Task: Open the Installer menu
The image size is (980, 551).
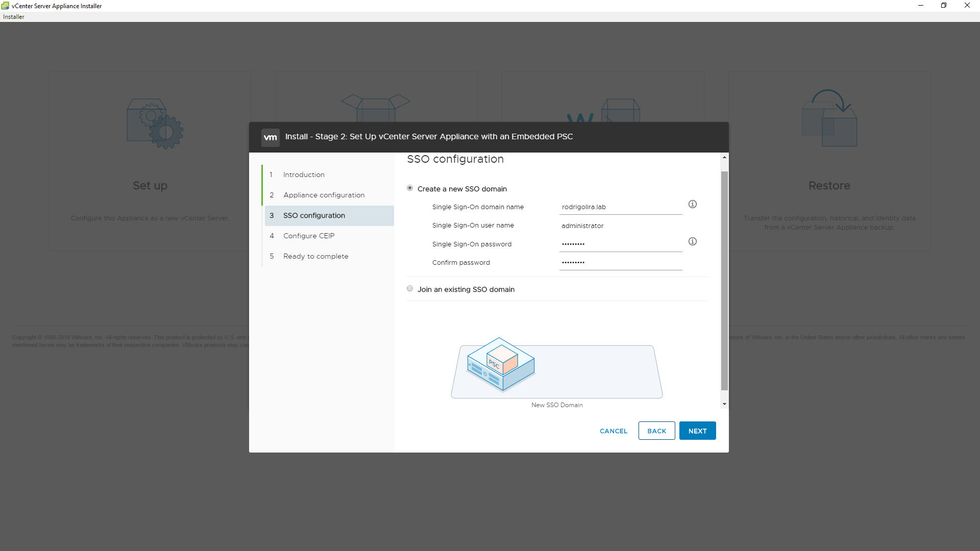Action: 14,17
